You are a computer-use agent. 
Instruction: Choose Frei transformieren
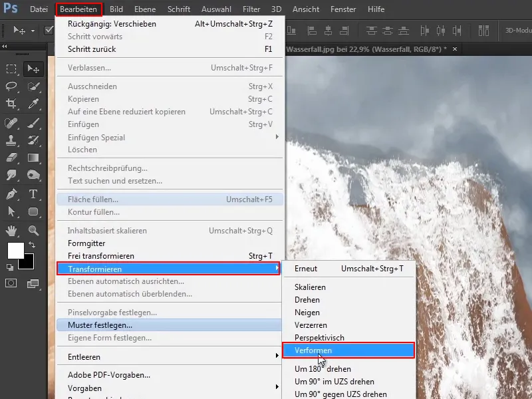coord(170,256)
